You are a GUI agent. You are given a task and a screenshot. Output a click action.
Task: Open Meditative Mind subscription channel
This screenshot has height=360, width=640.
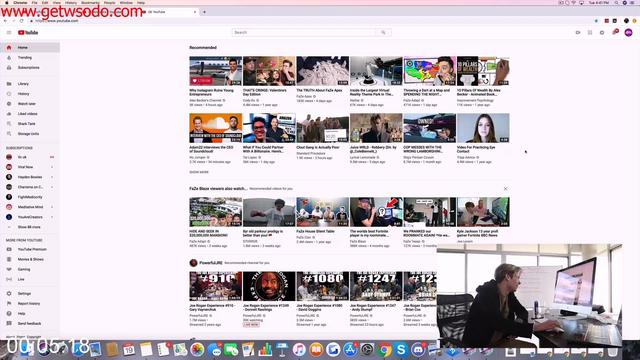click(30, 207)
